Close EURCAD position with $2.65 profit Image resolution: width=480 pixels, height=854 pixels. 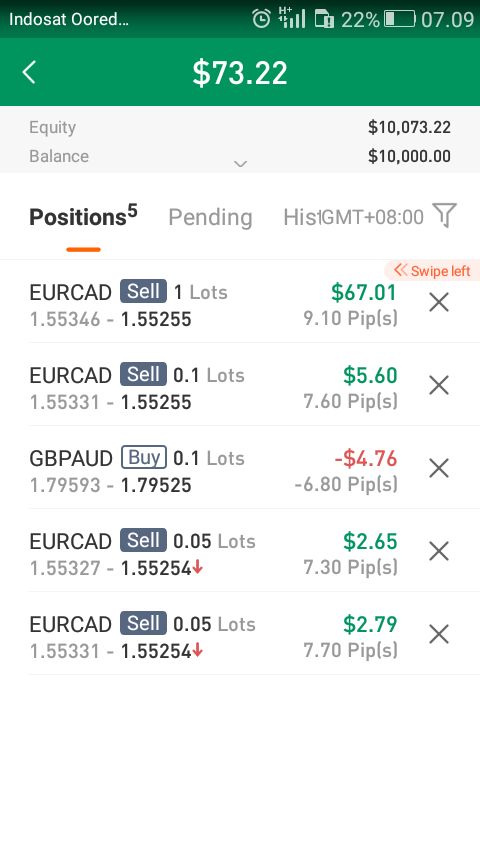pos(439,551)
